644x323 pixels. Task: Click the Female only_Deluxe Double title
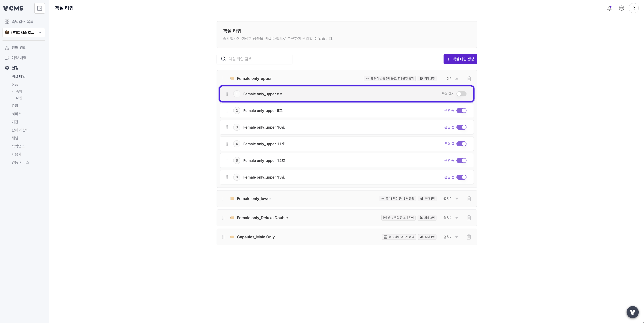coord(262,218)
